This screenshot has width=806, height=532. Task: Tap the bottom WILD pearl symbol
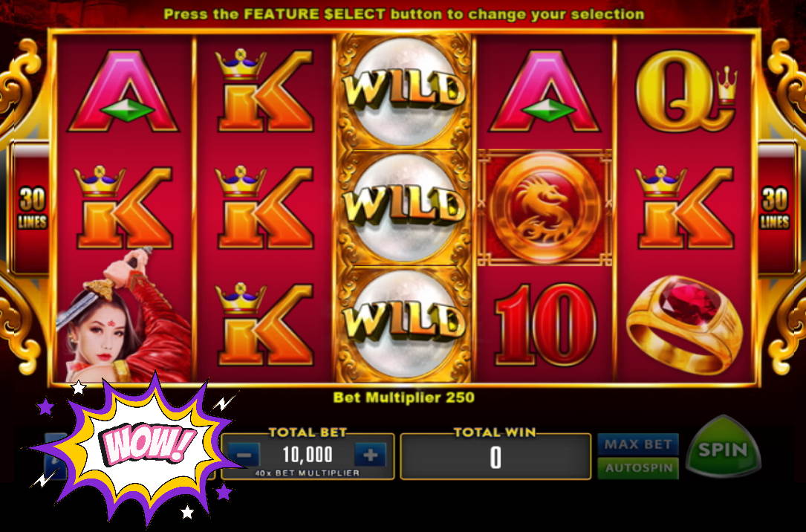[404, 324]
